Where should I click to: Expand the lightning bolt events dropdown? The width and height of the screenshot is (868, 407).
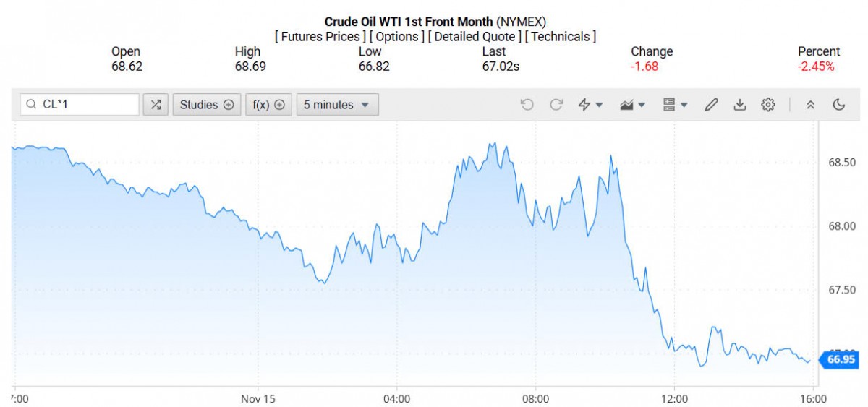(590, 105)
